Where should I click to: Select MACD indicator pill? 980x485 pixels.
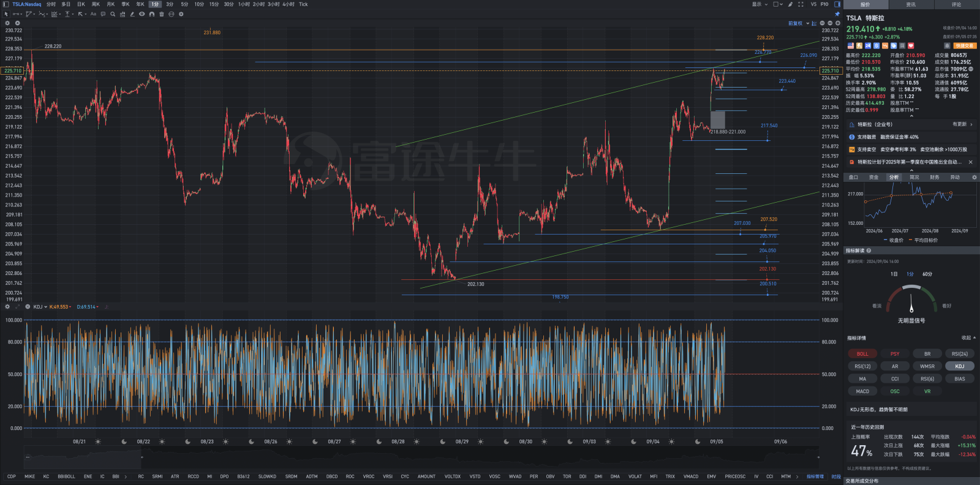pyautogui.click(x=862, y=391)
